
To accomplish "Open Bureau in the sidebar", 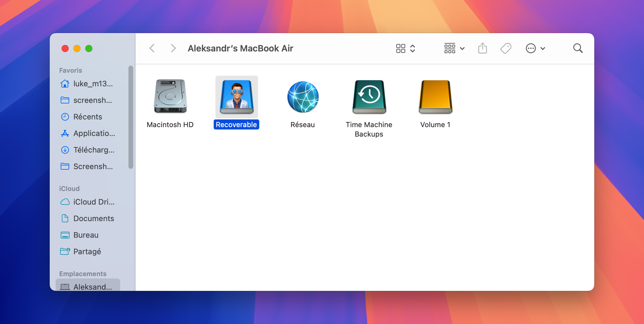I will point(88,235).
